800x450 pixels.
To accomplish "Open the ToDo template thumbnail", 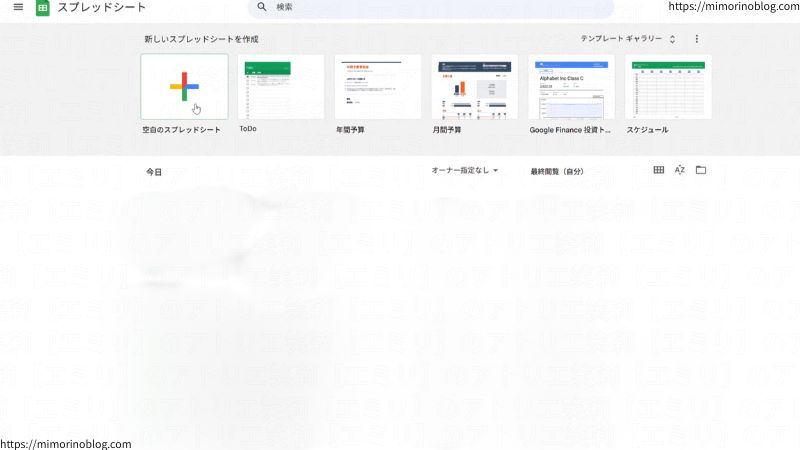I will pyautogui.click(x=281, y=87).
